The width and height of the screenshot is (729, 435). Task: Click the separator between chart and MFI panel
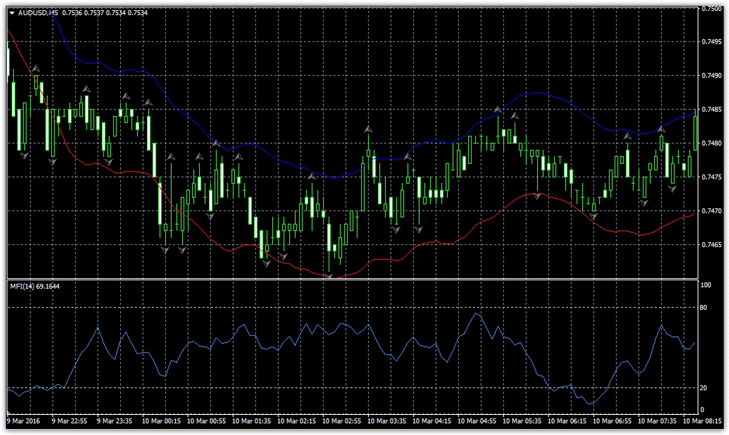[x=350, y=280]
